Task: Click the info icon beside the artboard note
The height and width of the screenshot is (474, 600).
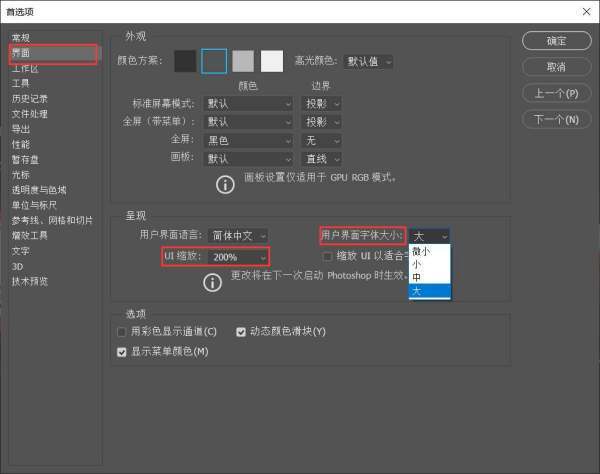Action: [226, 183]
